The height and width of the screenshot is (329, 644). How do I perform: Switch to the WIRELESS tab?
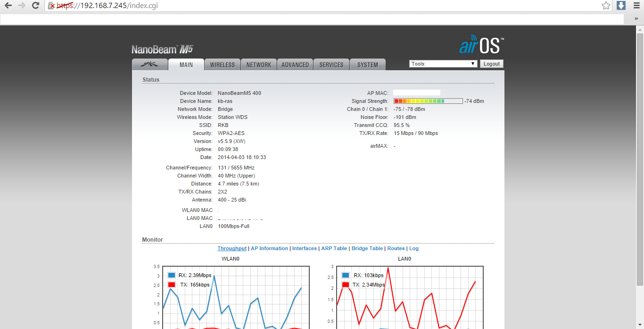coord(222,65)
